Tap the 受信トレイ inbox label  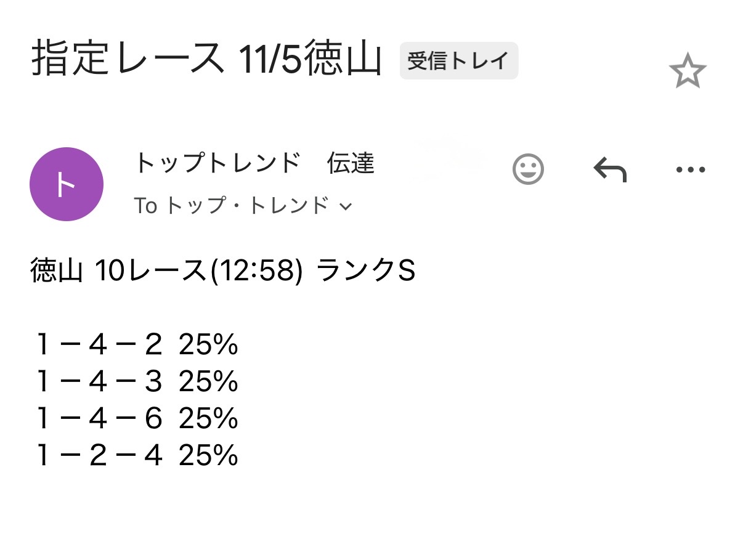(458, 61)
